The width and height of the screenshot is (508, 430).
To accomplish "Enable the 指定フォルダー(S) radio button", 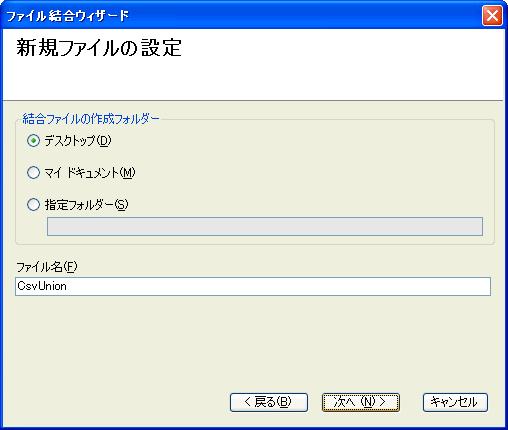I will click(33, 204).
